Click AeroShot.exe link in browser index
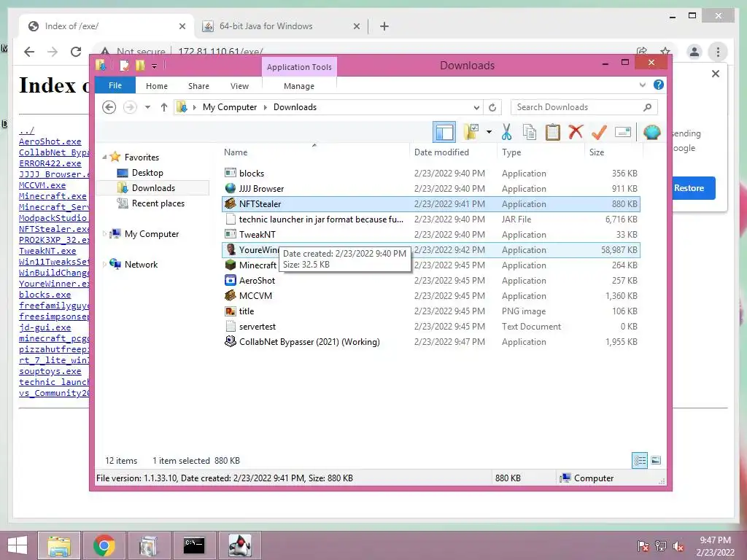 tap(50, 141)
